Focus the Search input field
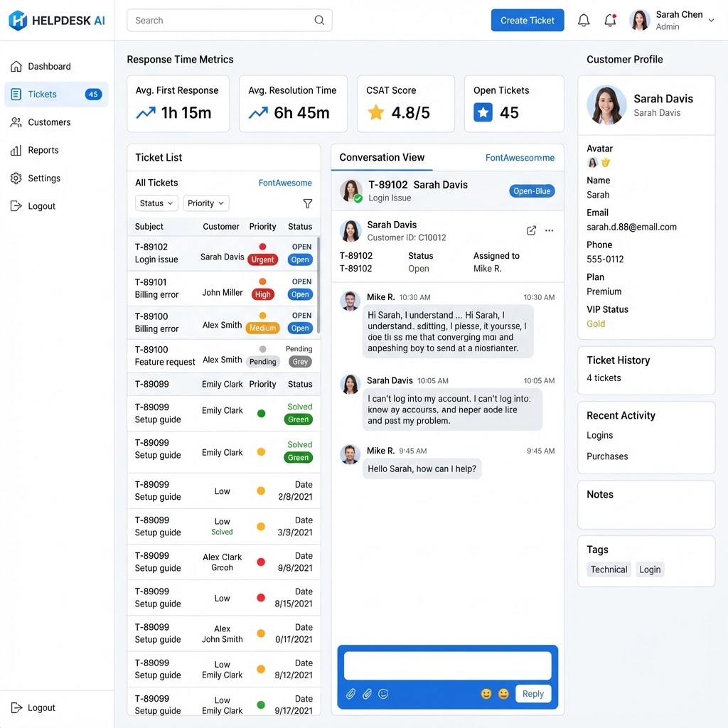Screen dimensions: 728x728 pos(230,21)
